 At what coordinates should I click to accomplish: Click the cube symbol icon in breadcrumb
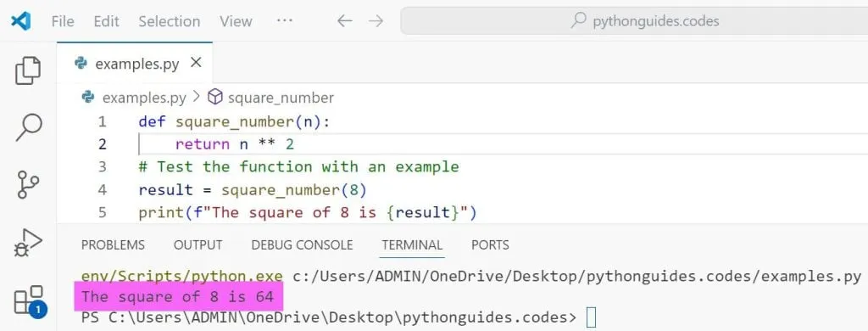click(x=214, y=98)
